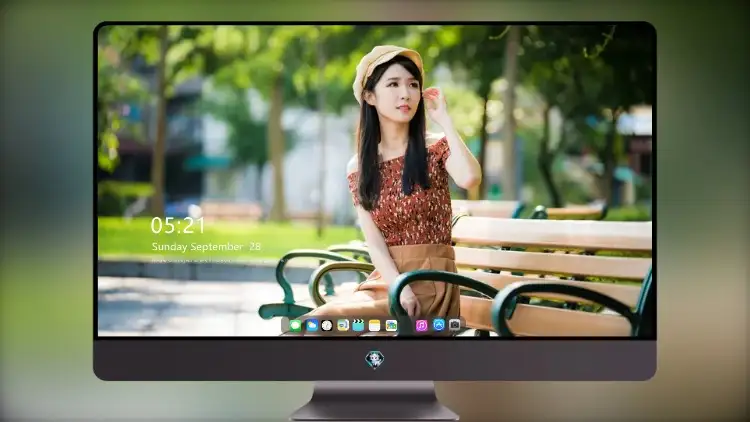Screen dimensions: 750x422
Task: Click the 05:21 clock widget
Action: [x=177, y=225]
